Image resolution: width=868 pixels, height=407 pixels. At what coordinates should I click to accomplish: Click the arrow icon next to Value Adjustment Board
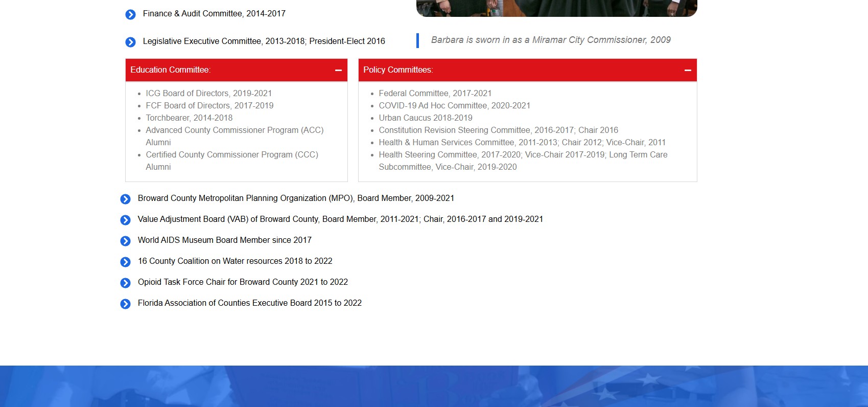125,220
